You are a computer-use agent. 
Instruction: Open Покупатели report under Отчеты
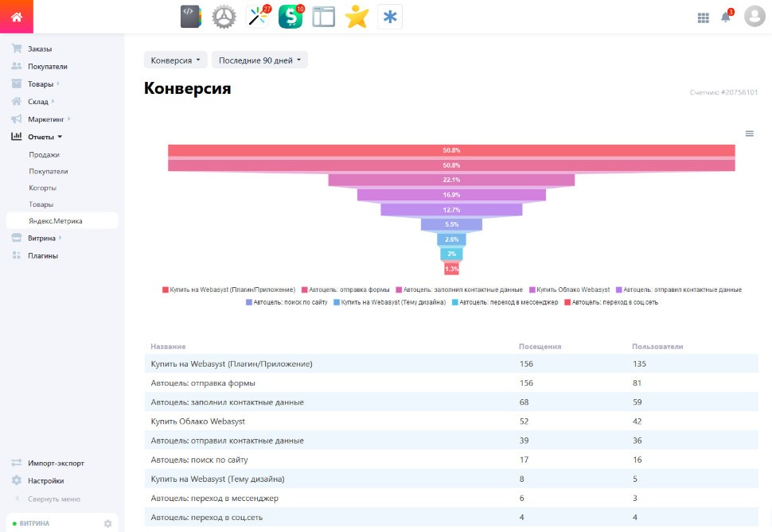(x=49, y=171)
